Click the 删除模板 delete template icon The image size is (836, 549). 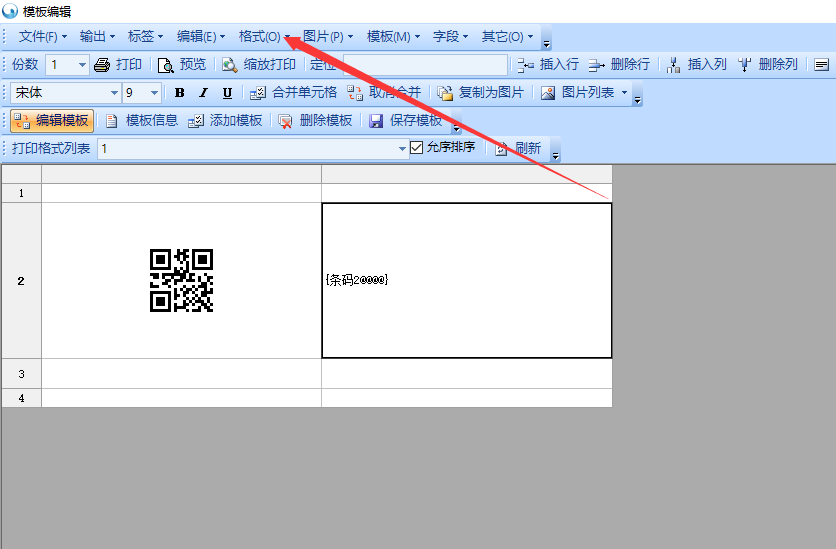pyautogui.click(x=286, y=121)
